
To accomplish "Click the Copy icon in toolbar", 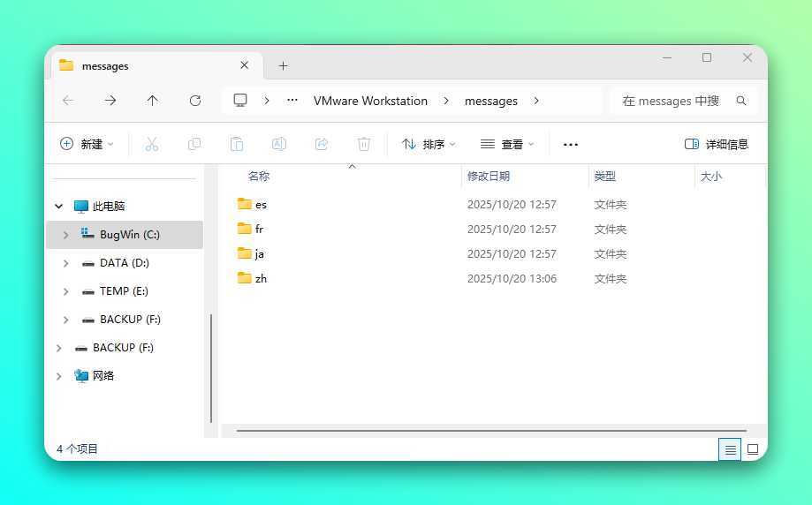I will (x=194, y=144).
